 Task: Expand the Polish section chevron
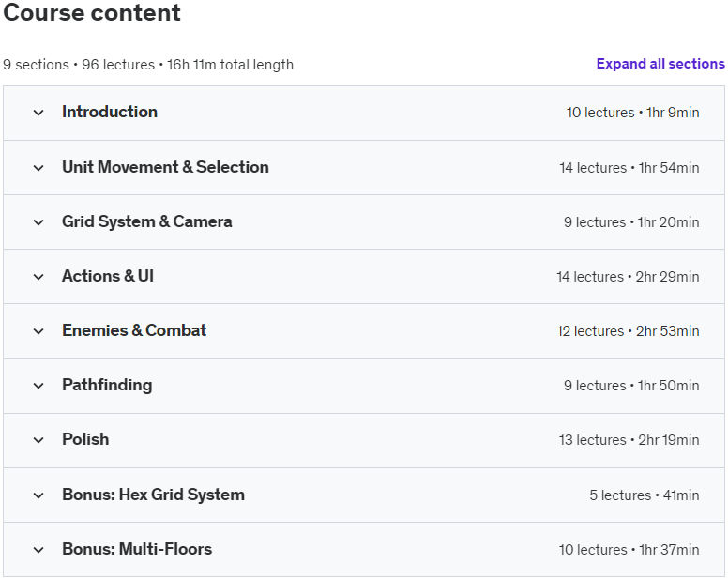coord(38,440)
